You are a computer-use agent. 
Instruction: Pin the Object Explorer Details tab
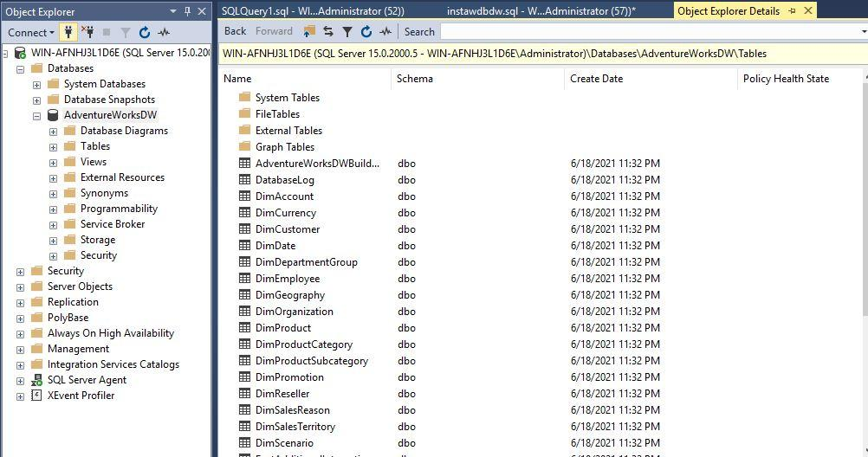[x=792, y=11]
